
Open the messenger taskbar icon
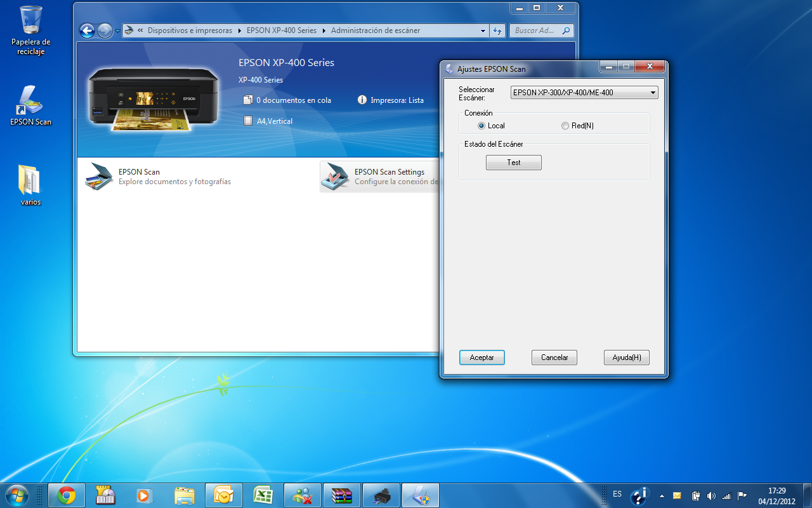click(x=302, y=495)
